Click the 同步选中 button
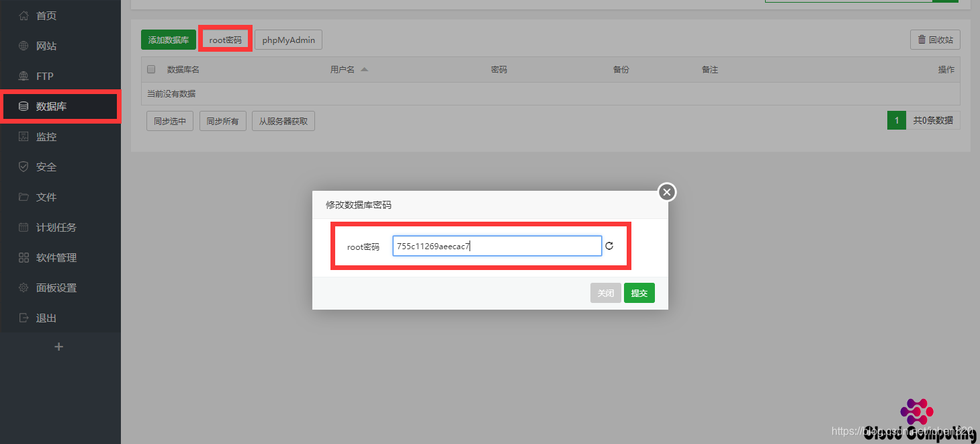 [170, 121]
